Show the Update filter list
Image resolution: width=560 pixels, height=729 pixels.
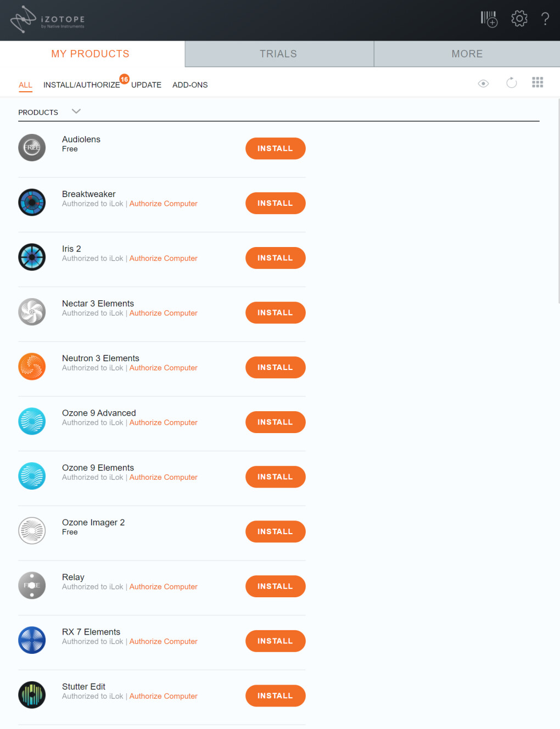pyautogui.click(x=146, y=85)
